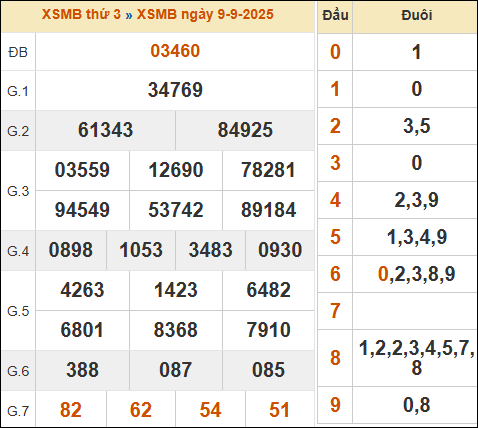Select head digit 6 row
The image size is (478, 428).
[x=397, y=274]
